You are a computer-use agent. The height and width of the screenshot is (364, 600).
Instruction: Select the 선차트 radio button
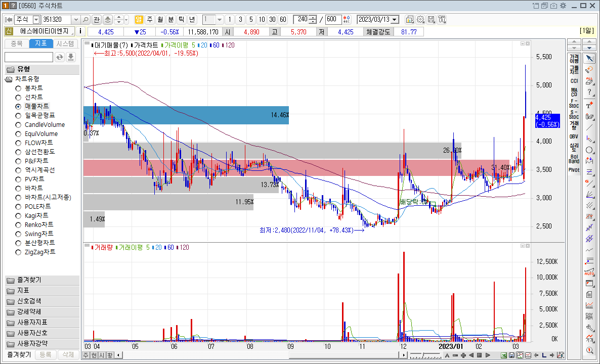[x=18, y=98]
